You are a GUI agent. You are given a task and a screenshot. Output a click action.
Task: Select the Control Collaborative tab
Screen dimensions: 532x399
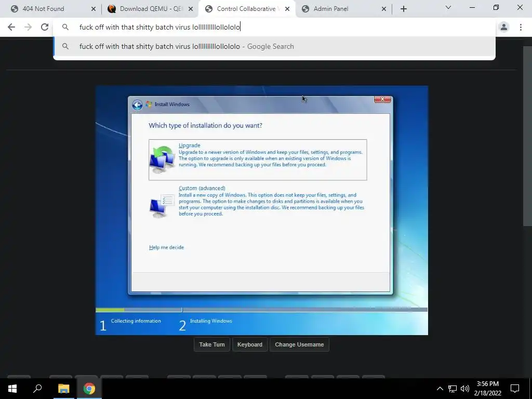pyautogui.click(x=246, y=9)
